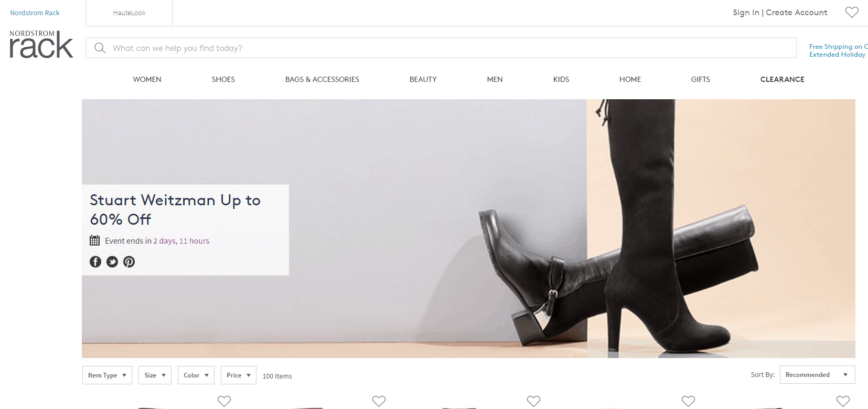Open the GIFTS menu
This screenshot has width=868, height=409.
701,79
